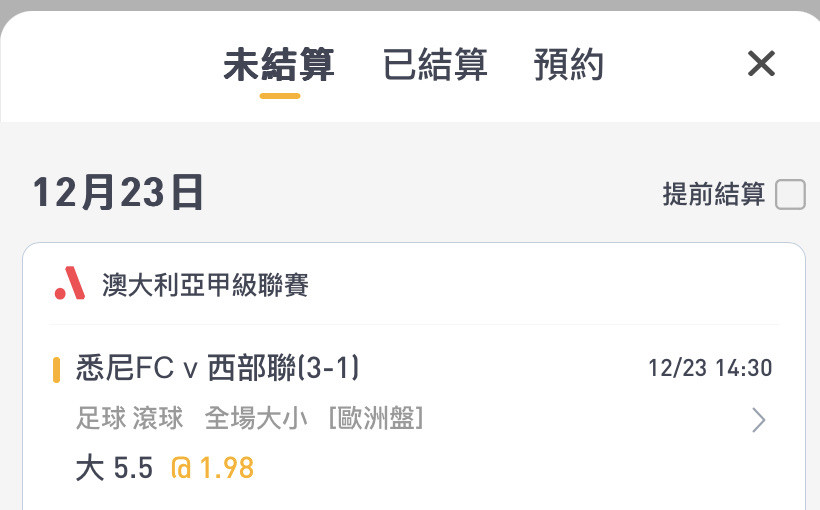Click the 12月23日 date header
Image resolution: width=820 pixels, height=510 pixels.
(x=118, y=193)
